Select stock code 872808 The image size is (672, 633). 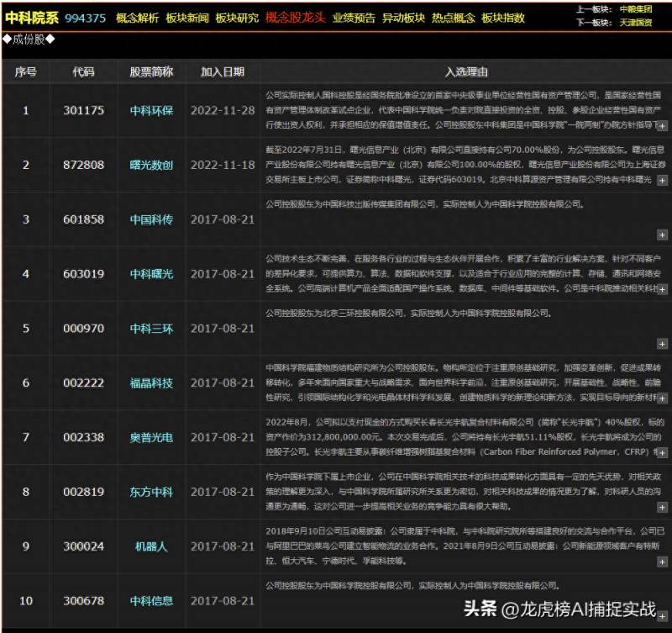(x=83, y=165)
